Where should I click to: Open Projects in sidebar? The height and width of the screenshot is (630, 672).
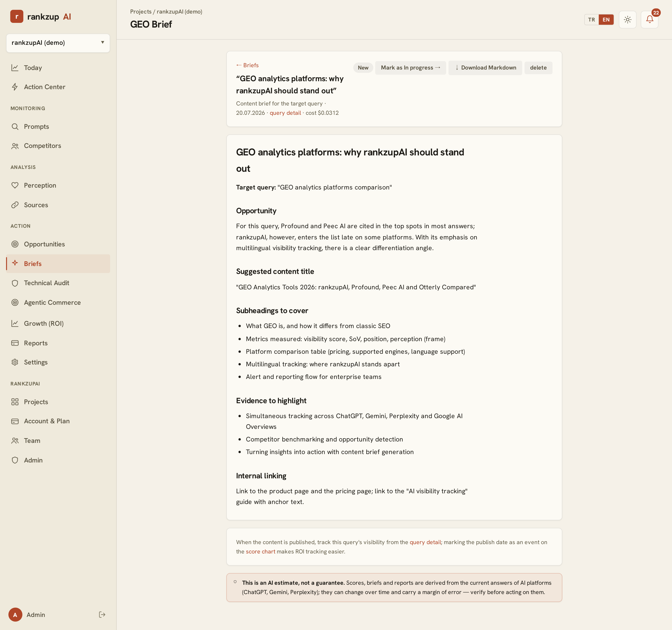[x=58, y=402]
